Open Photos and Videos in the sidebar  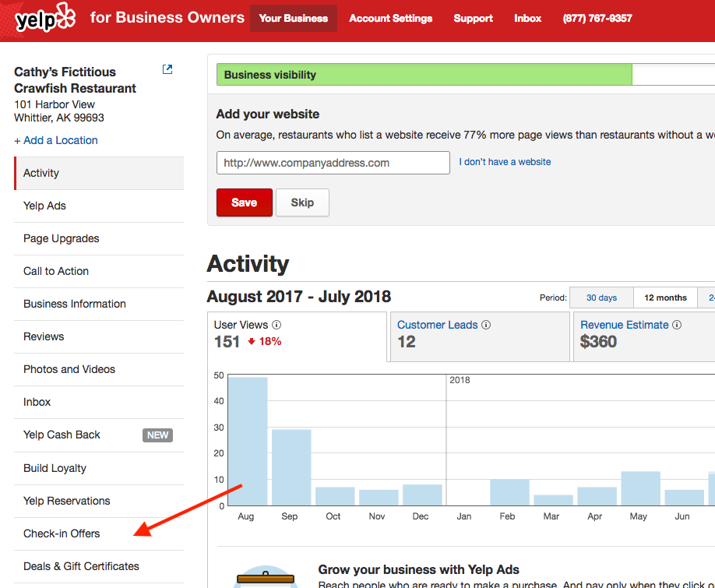point(99,370)
